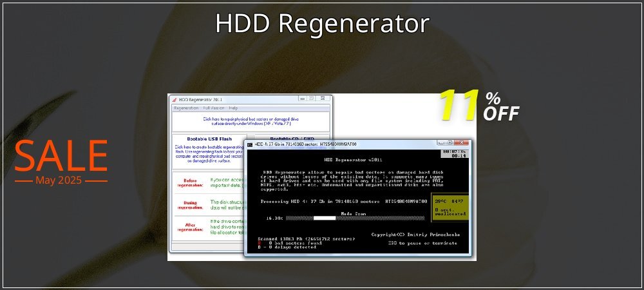Click the 'Before regeneration:' label
This screenshot has height=290, width=644.
pyautogui.click(x=190, y=183)
